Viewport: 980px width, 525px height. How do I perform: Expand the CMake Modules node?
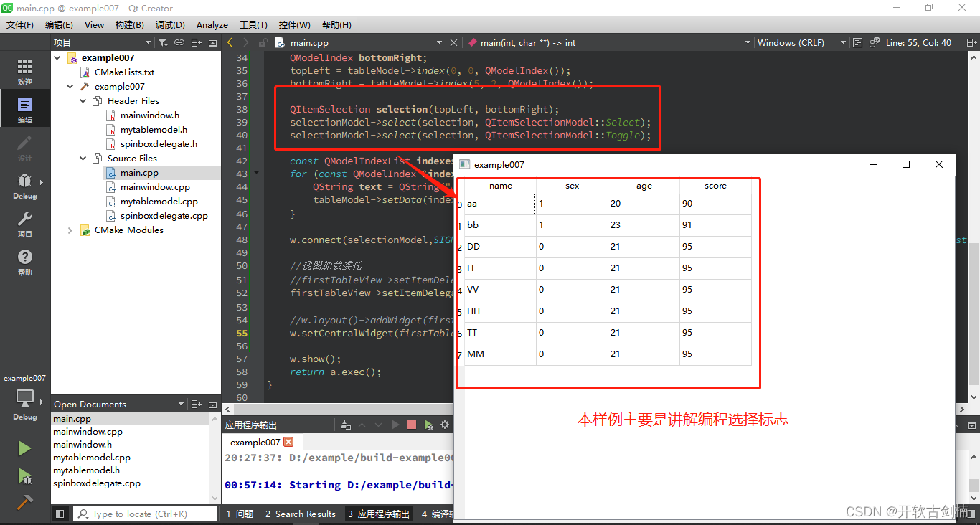tap(70, 230)
